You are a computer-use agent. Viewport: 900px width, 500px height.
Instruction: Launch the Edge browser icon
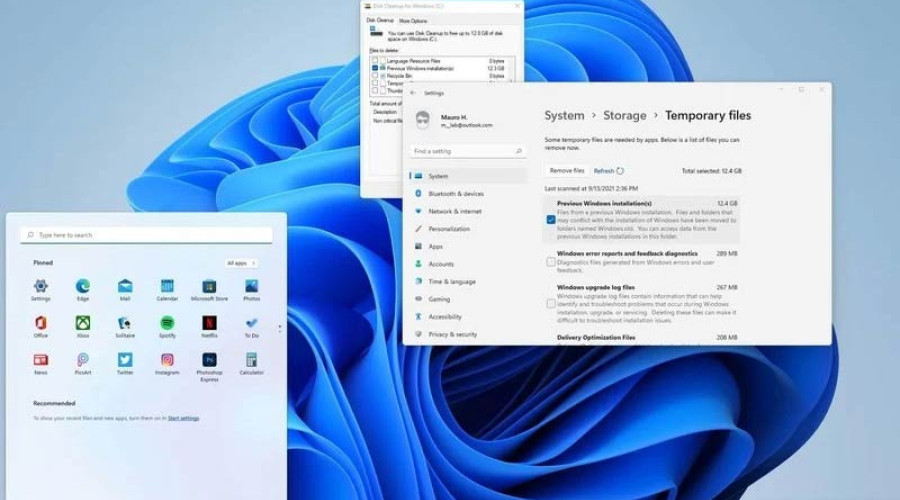click(82, 286)
